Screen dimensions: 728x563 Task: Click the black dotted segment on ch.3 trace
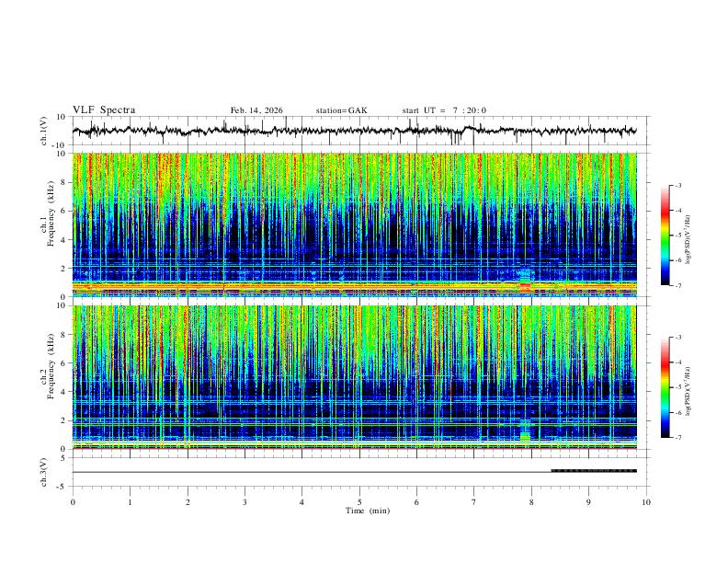594,471
